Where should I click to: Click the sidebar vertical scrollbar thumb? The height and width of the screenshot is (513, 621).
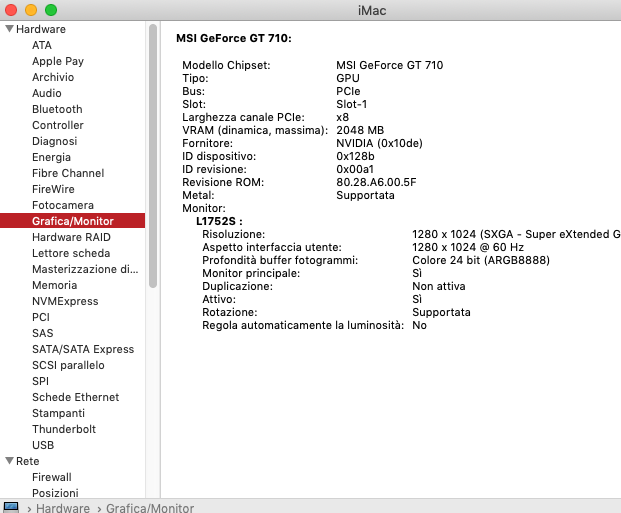(153, 156)
